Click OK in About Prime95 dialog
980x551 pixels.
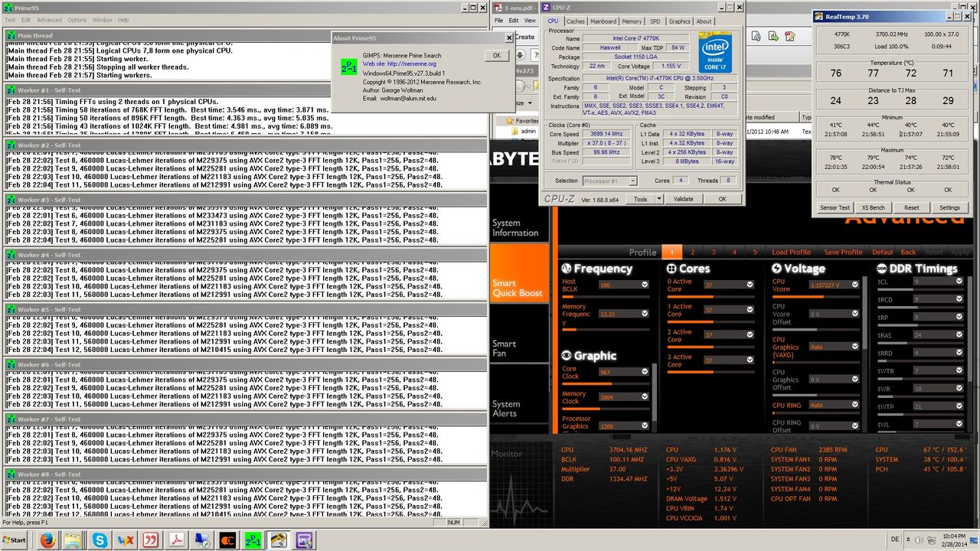click(x=496, y=55)
